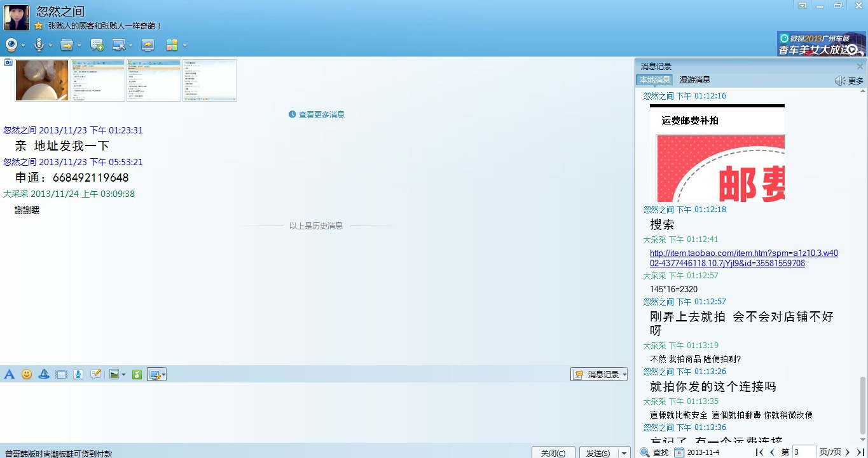Switch to the 本地消息 tab
Image resolution: width=868 pixels, height=458 pixels.
[655, 80]
